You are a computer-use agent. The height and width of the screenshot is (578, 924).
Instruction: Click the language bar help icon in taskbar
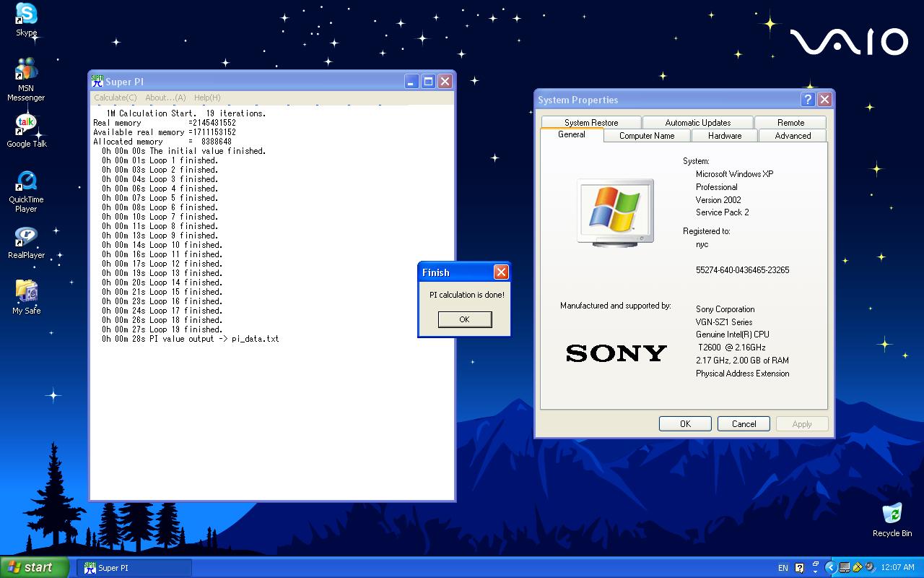click(799, 568)
